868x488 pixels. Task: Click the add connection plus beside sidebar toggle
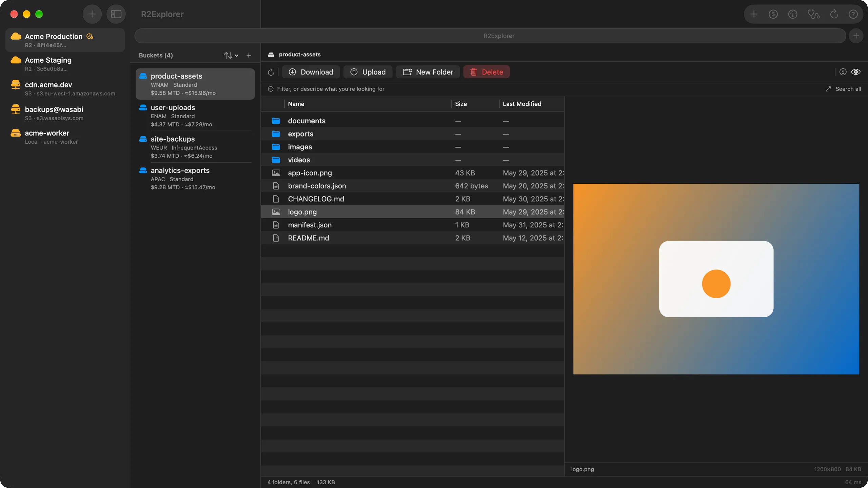(92, 14)
